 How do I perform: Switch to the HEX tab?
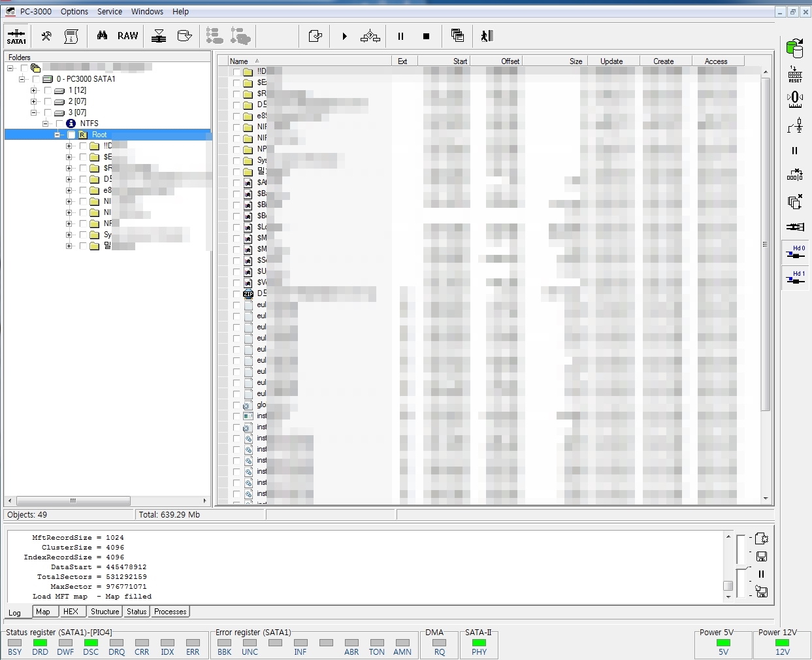(x=71, y=612)
